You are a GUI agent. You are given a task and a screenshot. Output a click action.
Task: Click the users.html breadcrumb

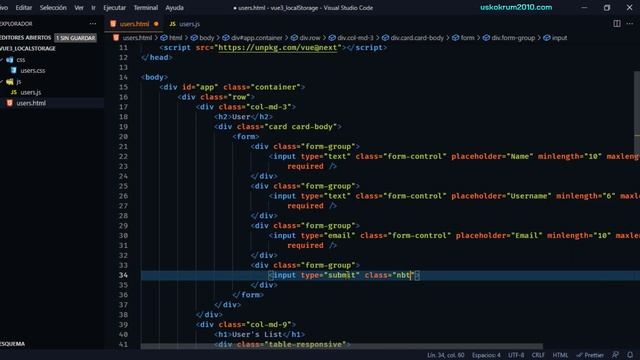coord(137,38)
